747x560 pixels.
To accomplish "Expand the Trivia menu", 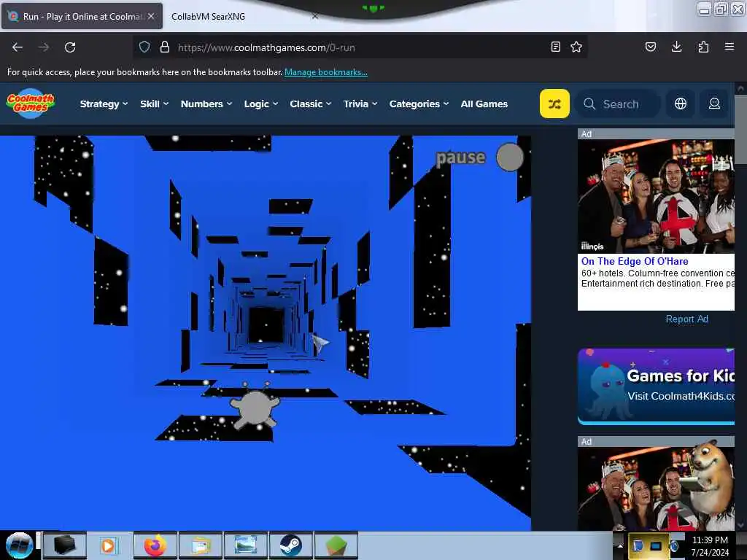I will pos(360,104).
